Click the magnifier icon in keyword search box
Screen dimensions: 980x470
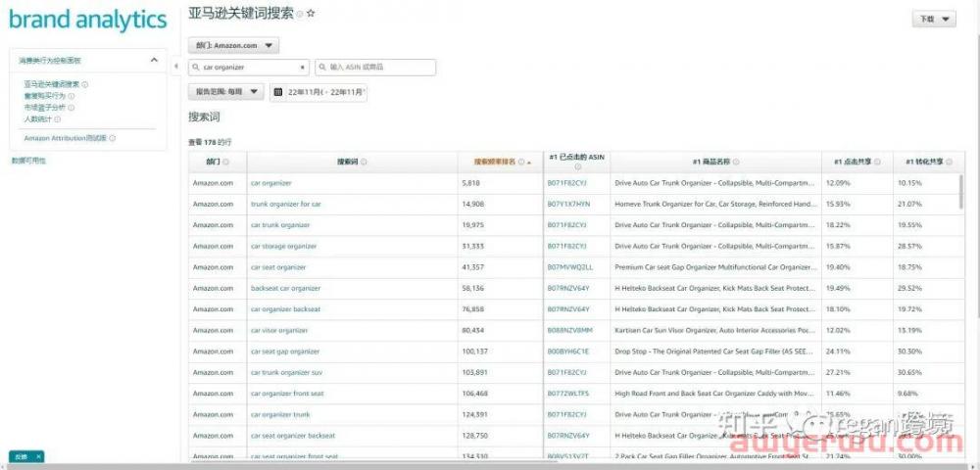pos(197,67)
